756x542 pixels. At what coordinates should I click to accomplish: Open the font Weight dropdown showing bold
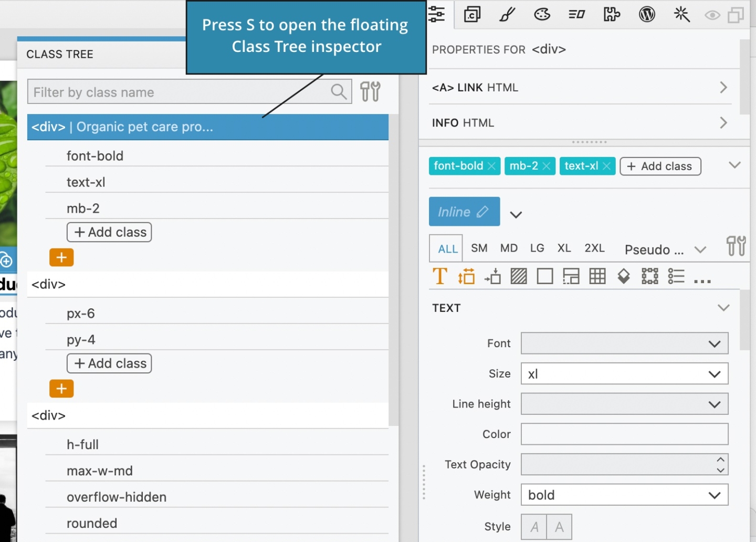tap(624, 495)
